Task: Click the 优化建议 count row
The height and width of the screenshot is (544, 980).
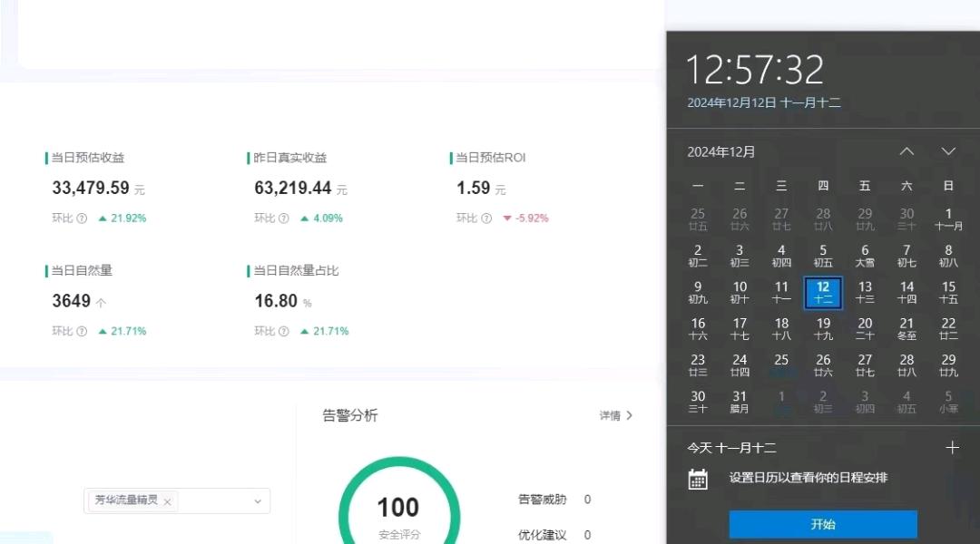Action: pos(554,535)
